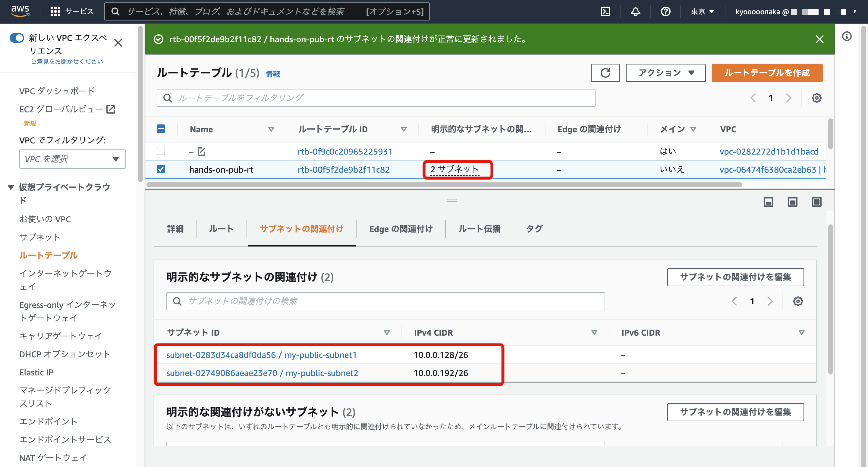
Task: Expand details pane to full view
Action: (x=817, y=202)
